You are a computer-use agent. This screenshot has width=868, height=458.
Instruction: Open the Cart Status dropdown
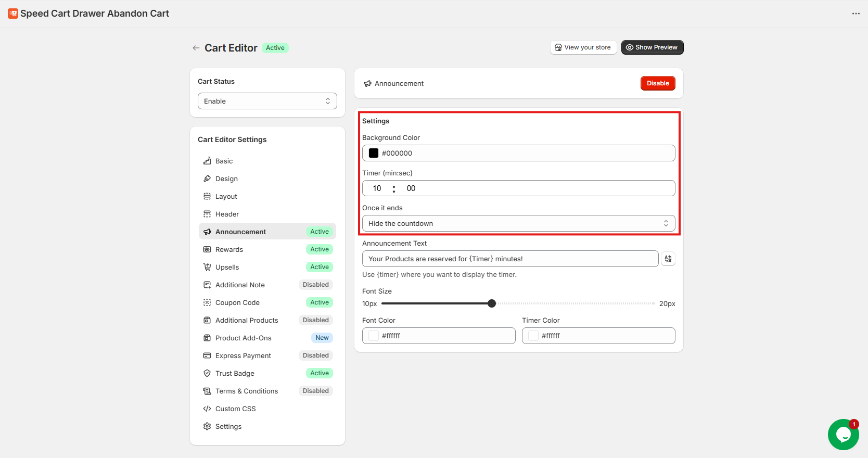pos(267,101)
